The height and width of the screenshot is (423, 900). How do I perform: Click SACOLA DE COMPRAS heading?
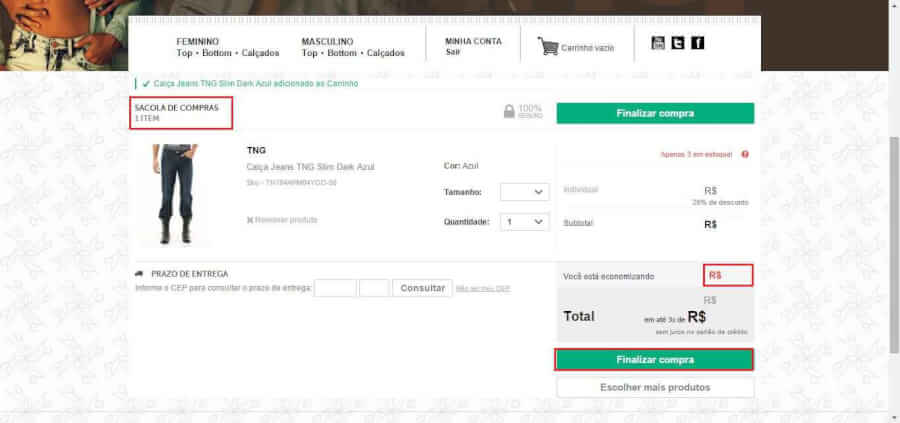pos(177,108)
